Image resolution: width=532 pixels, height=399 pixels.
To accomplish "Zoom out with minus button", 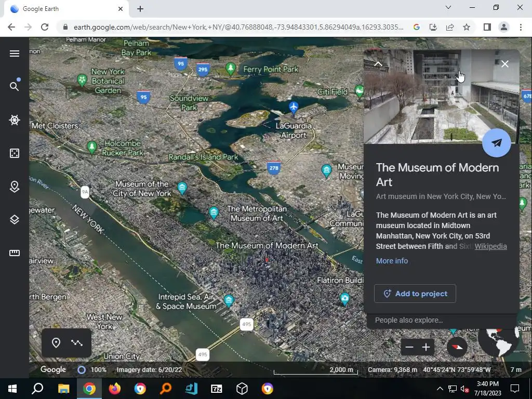I will [409, 347].
